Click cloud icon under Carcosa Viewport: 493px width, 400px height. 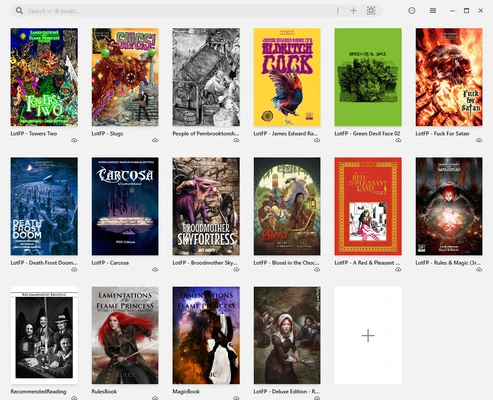pos(155,269)
